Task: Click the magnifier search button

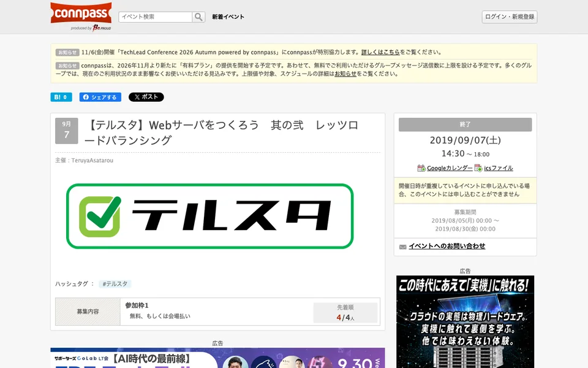Action: (198, 17)
